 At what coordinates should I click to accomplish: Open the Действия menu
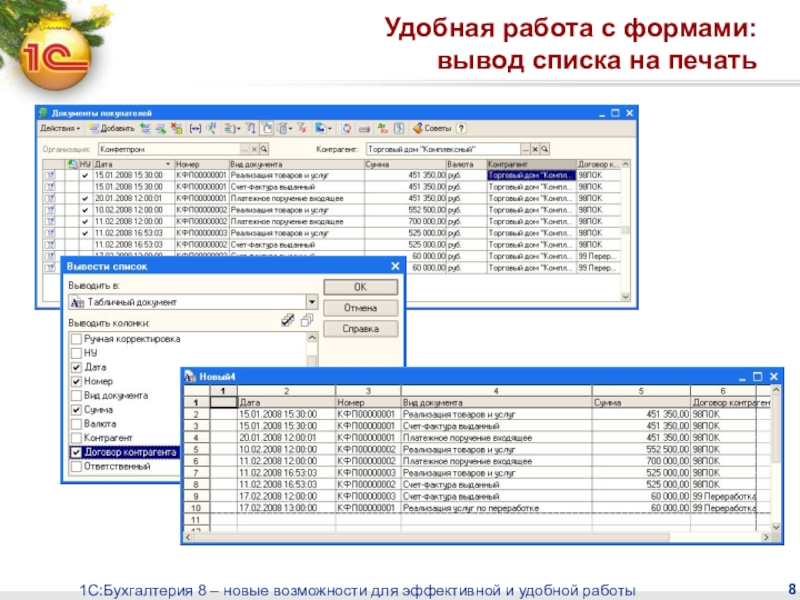coord(60,129)
